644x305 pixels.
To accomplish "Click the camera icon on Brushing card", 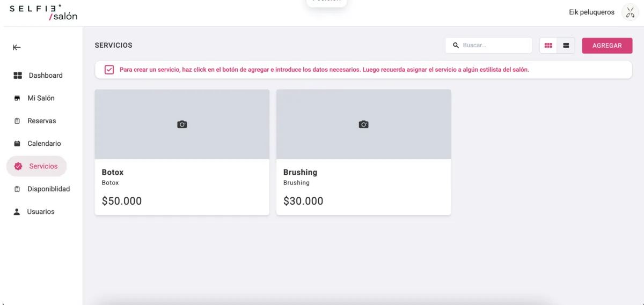I will (x=363, y=124).
